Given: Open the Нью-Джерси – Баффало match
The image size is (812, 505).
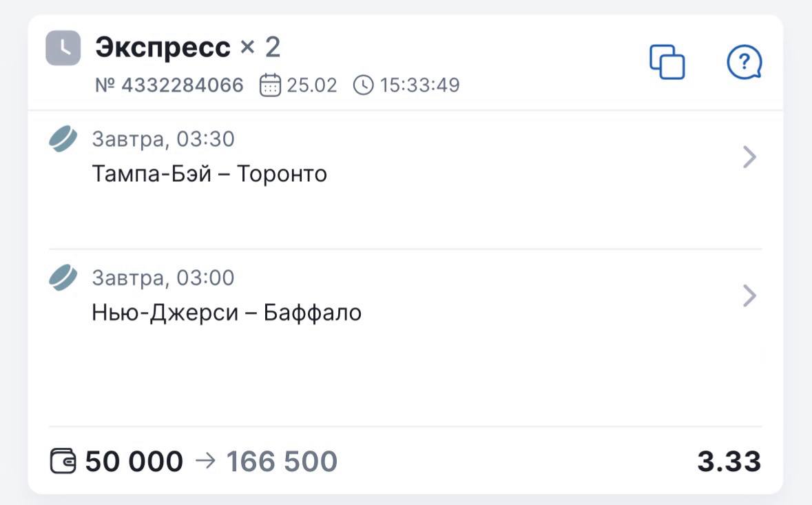Looking at the screenshot, I should pyautogui.click(x=227, y=313).
